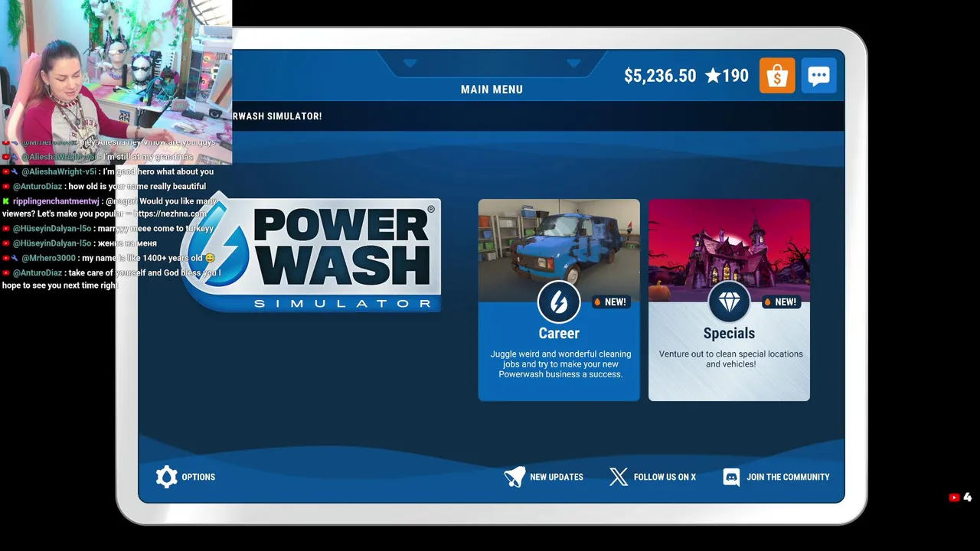
Task: Open FOLLOW US ON X link
Action: (x=665, y=477)
